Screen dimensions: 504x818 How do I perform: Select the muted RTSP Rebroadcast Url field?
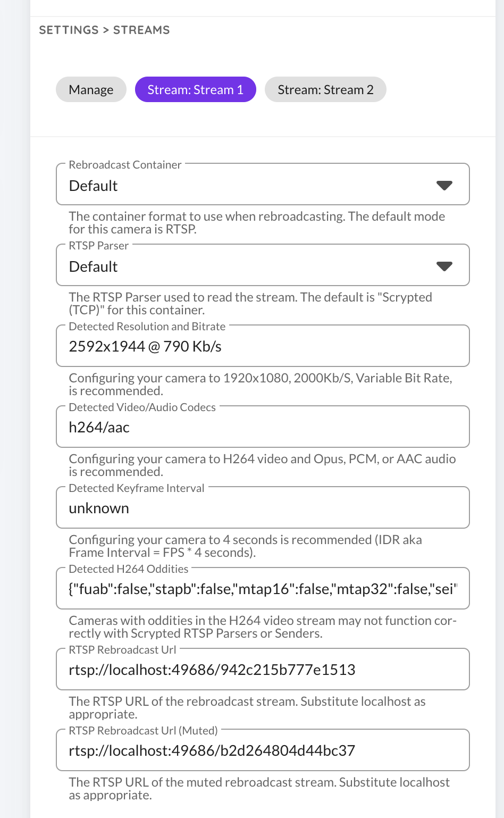[263, 750]
